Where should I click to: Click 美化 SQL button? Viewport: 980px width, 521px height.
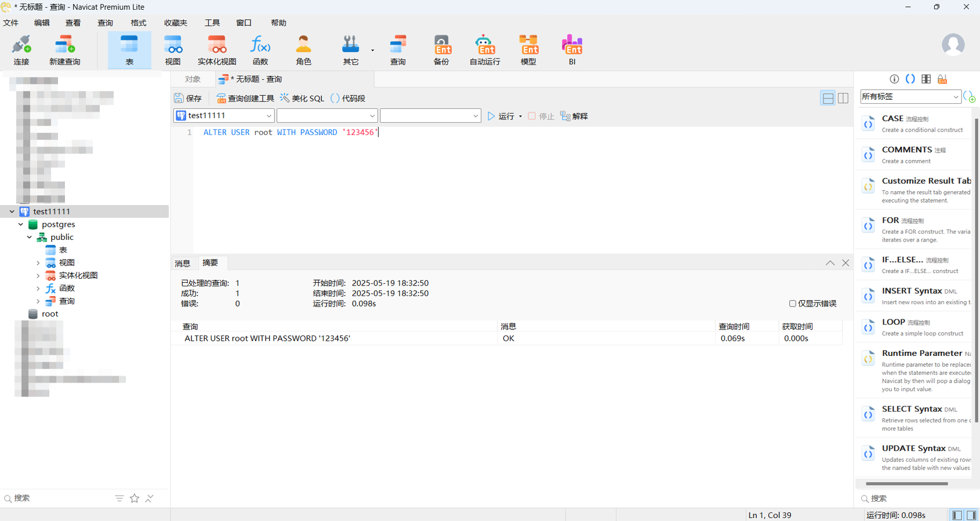click(302, 99)
